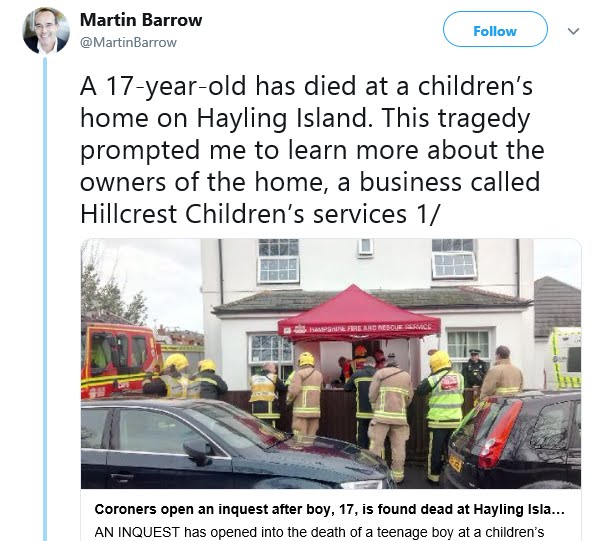Open the Coroners inquest article headline
This screenshot has width=616, height=541.
(x=330, y=509)
